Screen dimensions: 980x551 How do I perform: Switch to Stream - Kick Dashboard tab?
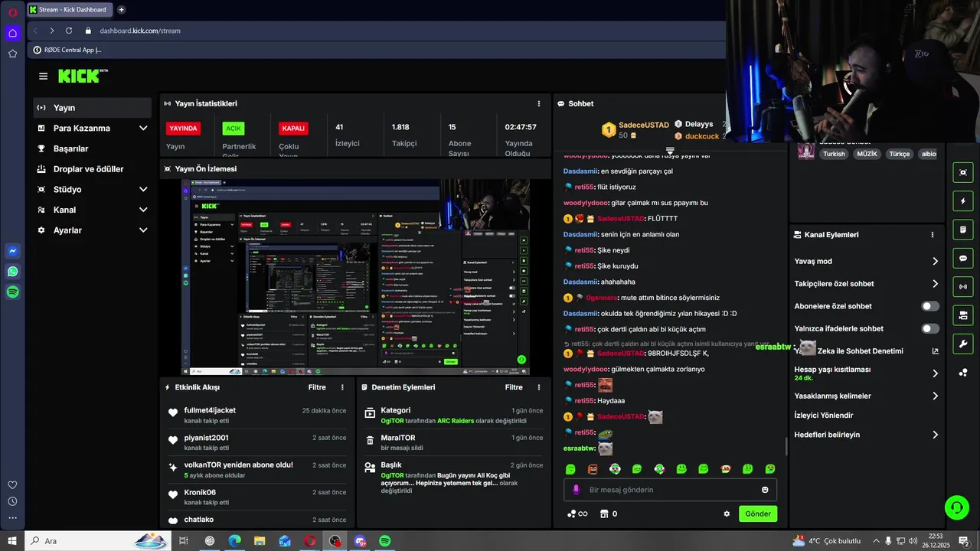pyautogui.click(x=70, y=9)
